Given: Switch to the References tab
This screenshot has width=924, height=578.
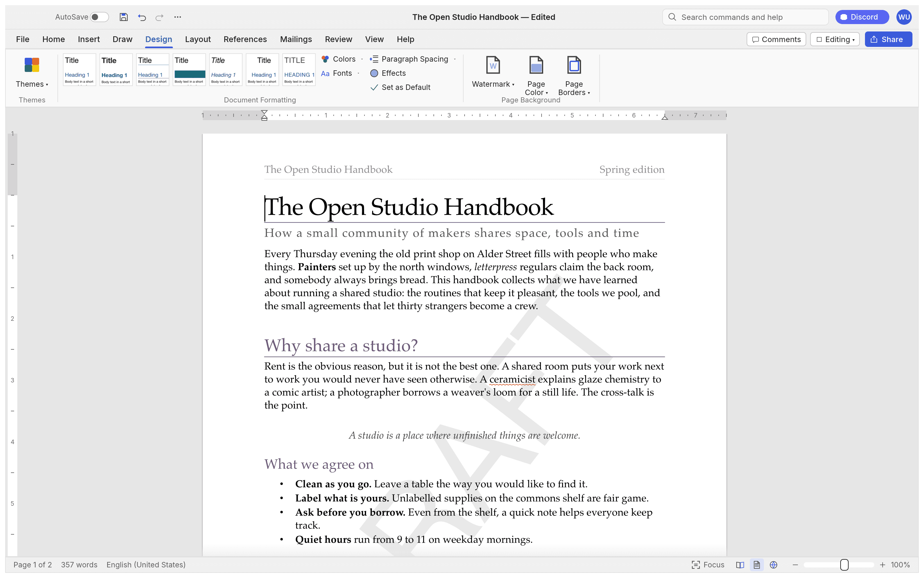Looking at the screenshot, I should click(x=245, y=39).
